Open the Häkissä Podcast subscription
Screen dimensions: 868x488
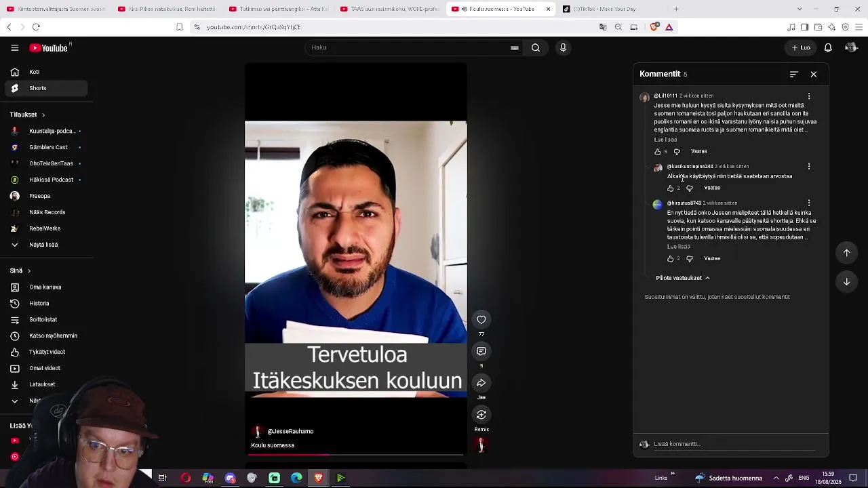[x=46, y=180]
